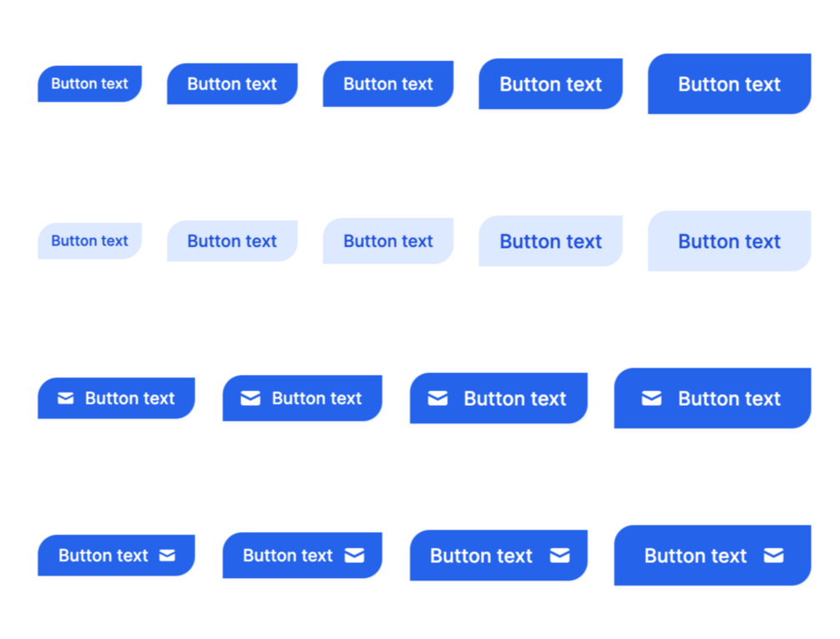
Task: Click the mail icon on the second leading-icon button
Action: click(250, 398)
